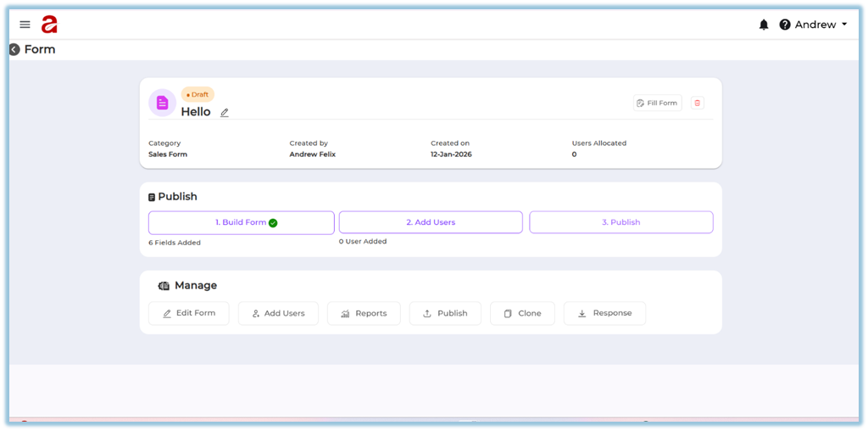
Task: Download responses via Response button
Action: [604, 313]
